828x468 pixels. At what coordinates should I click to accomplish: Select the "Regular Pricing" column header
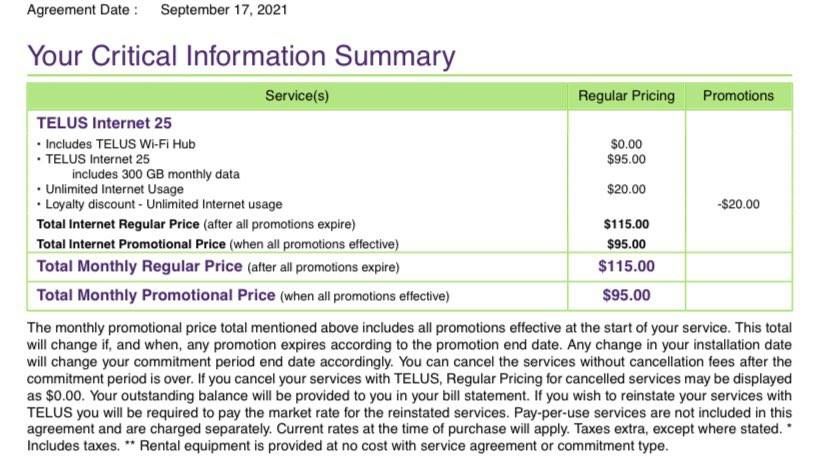click(x=626, y=96)
